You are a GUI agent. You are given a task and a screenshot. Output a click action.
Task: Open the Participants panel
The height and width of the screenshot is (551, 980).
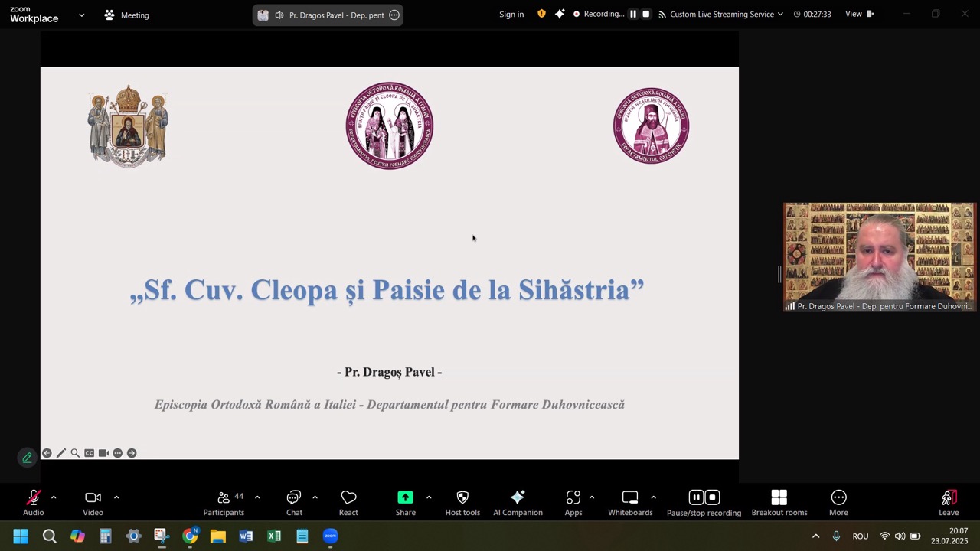click(x=224, y=503)
